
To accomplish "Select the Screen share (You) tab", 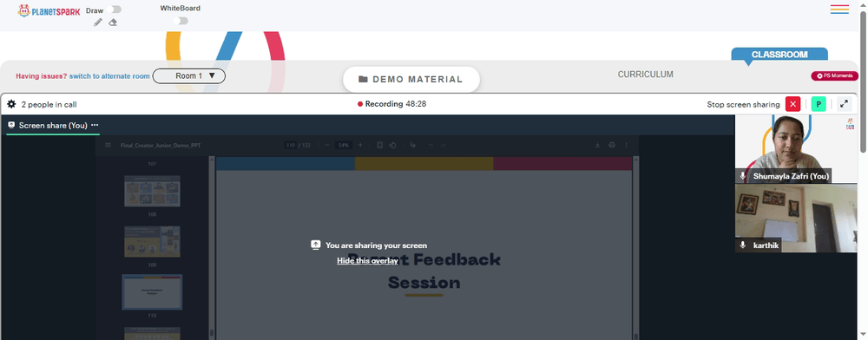I will (53, 126).
